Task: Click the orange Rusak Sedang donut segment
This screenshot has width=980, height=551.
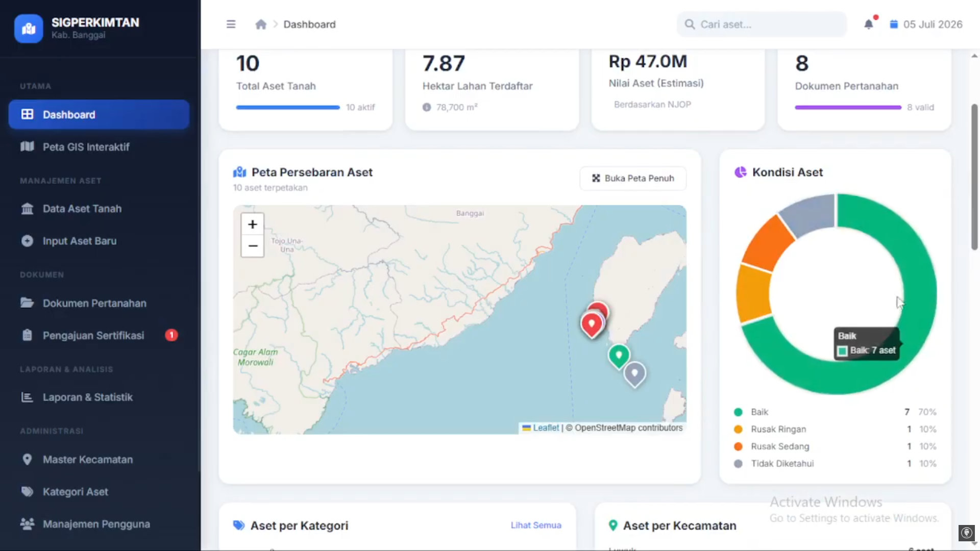Action: tap(770, 244)
